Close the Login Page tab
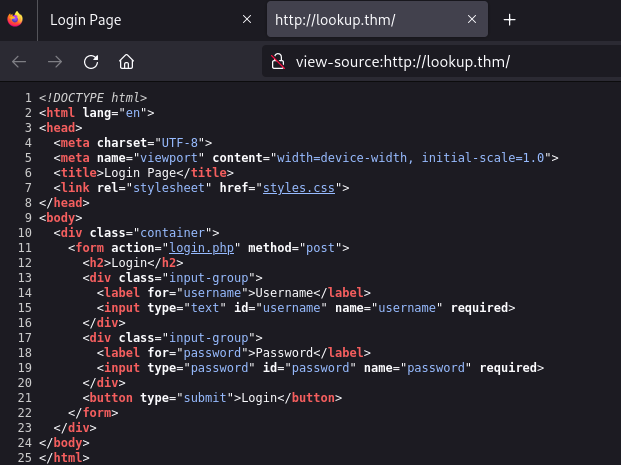Screen dimensions: 621x465 pos(247,20)
